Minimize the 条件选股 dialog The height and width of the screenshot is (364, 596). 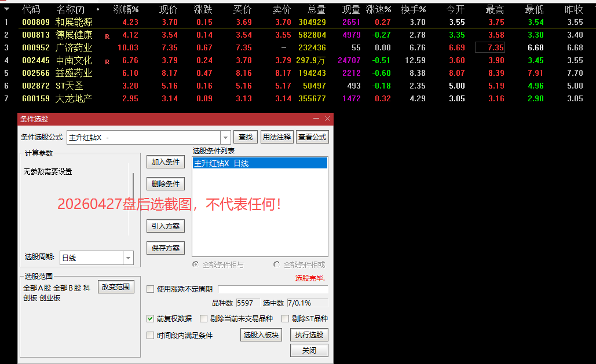pyautogui.click(x=316, y=119)
